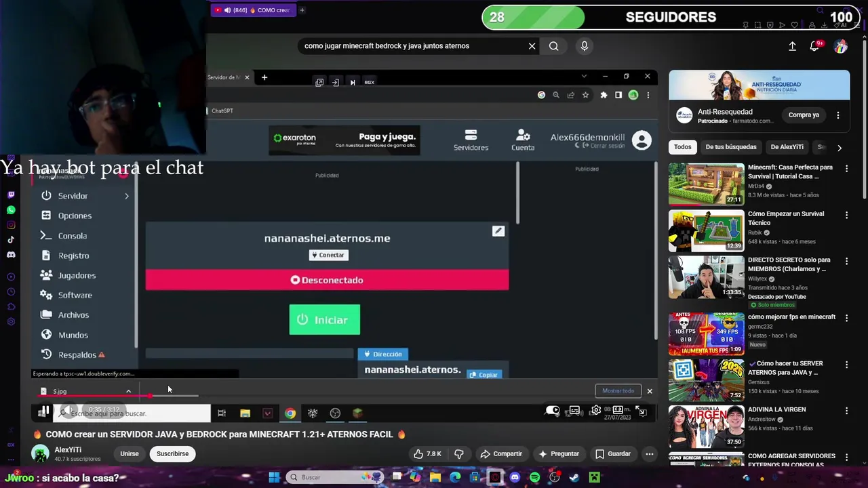Screen dimensions: 868x488
Task: Click the green Iniciar server button
Action: click(325, 319)
